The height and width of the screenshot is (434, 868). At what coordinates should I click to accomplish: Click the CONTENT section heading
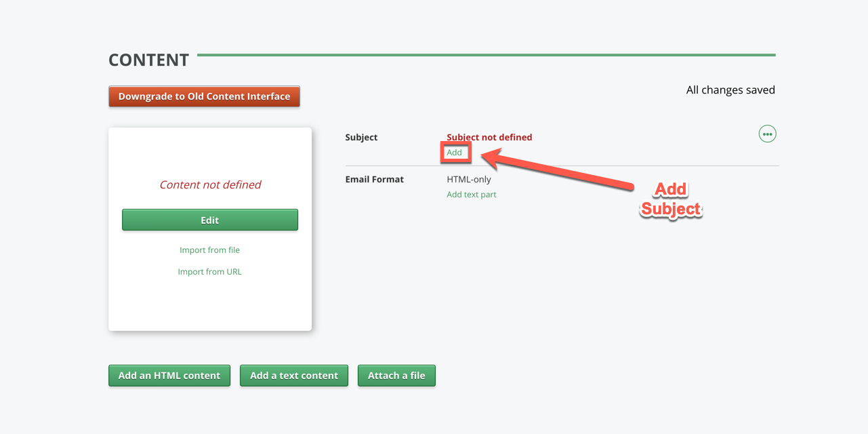(148, 60)
